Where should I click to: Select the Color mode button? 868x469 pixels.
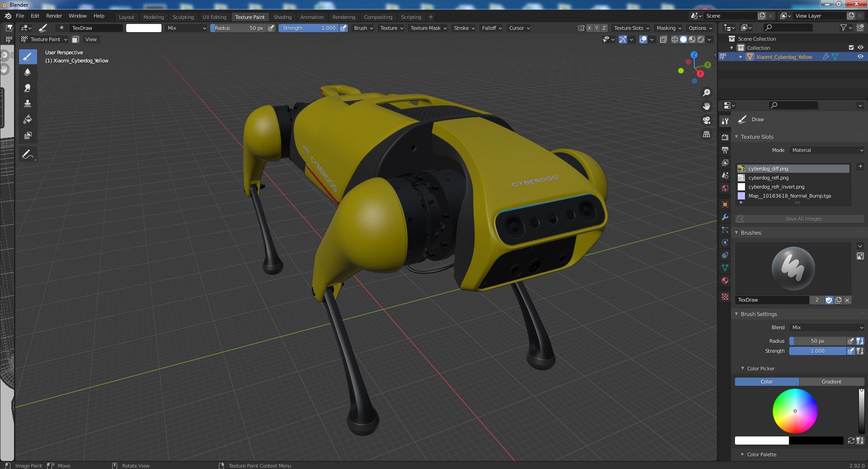767,382
